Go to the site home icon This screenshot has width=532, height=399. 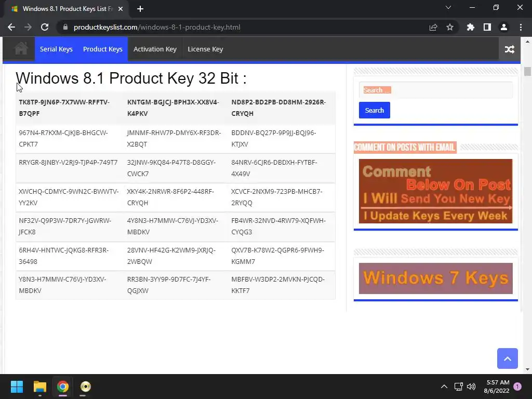pos(21,48)
